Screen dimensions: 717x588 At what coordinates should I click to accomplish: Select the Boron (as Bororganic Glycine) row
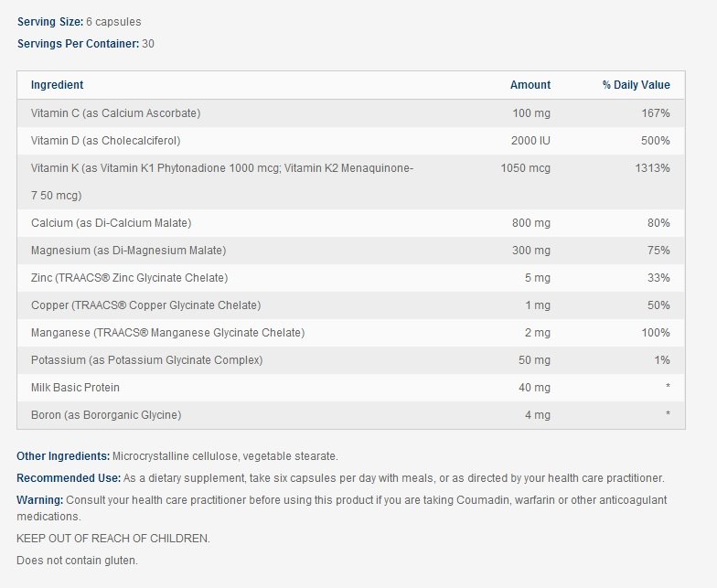[106, 415]
